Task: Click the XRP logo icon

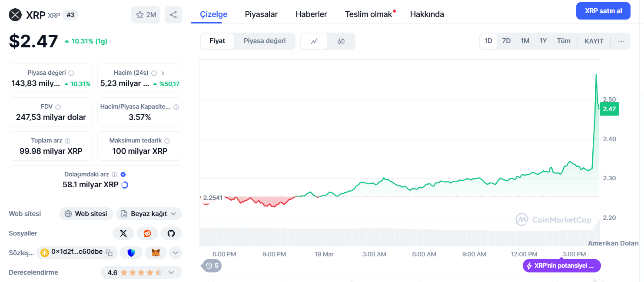Action: (15, 15)
